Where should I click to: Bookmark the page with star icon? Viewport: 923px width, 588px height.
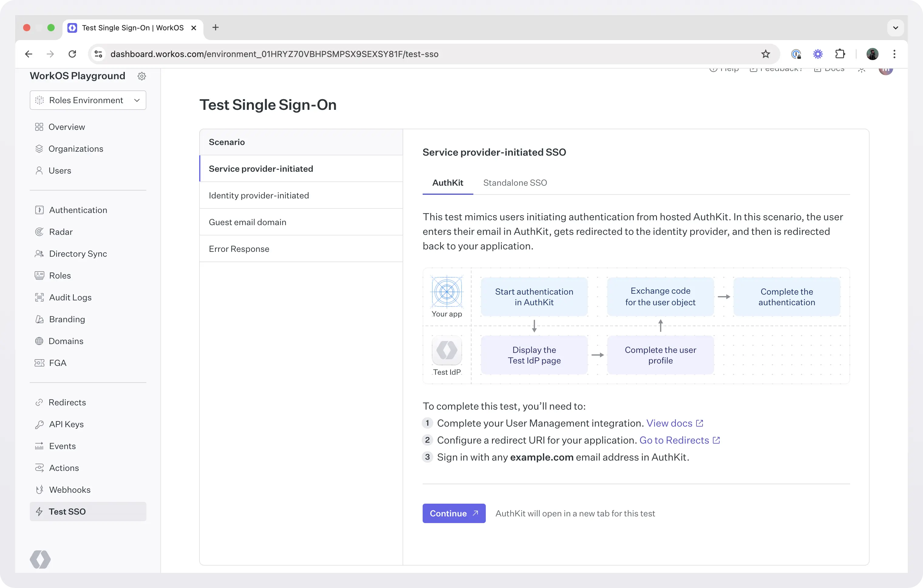click(765, 54)
